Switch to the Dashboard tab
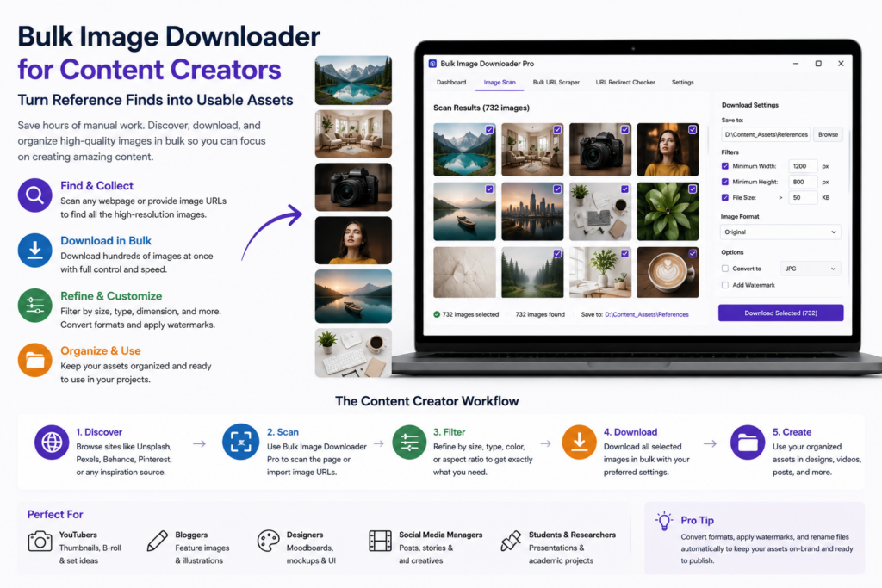Viewport: 882px width, 588px height. click(451, 82)
